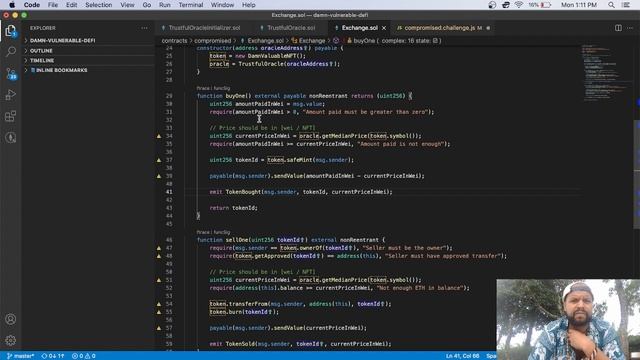The height and width of the screenshot is (360, 640).
Task: Switch to Exchange.sol tab
Action: tap(359, 28)
